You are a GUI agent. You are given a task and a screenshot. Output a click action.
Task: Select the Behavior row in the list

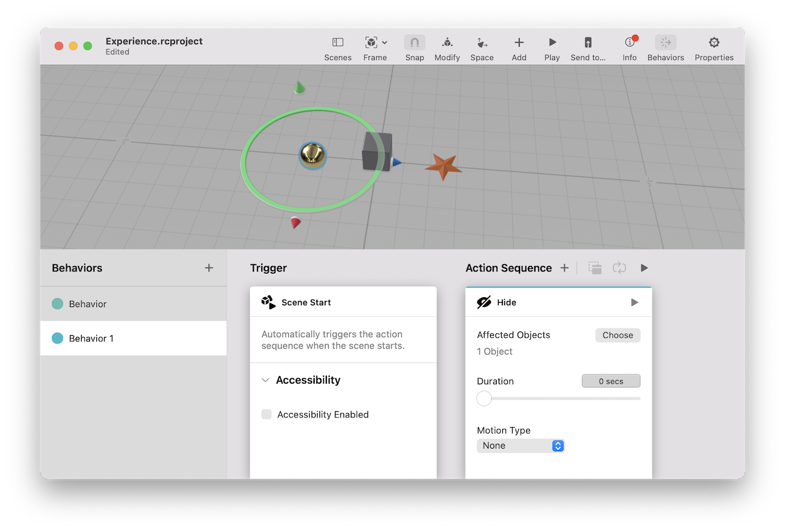pyautogui.click(x=134, y=304)
